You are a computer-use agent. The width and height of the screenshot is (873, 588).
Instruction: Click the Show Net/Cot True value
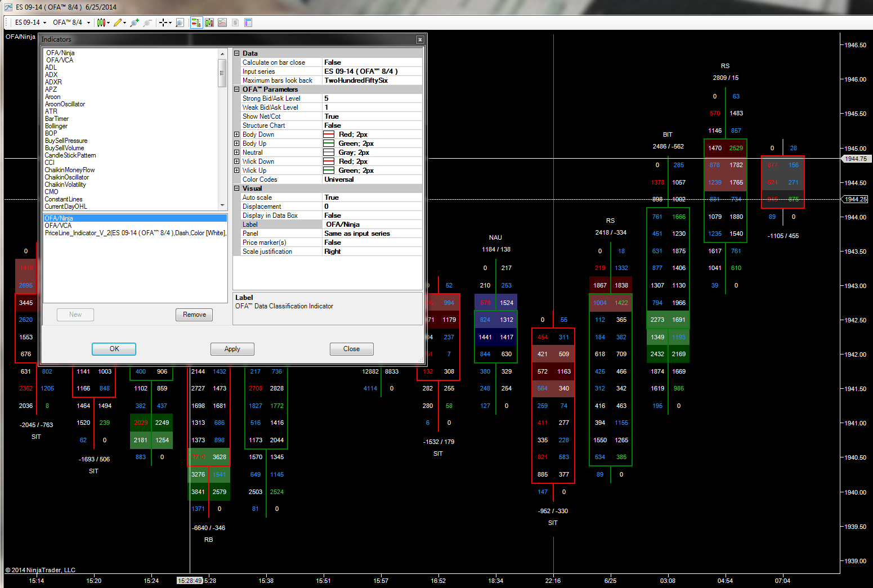click(x=372, y=116)
